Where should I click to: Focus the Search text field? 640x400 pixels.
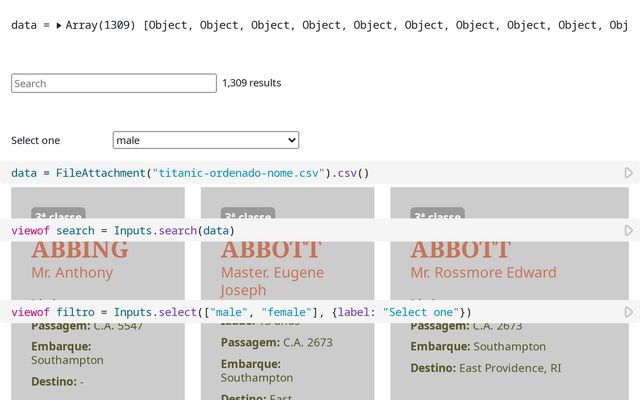pos(114,83)
